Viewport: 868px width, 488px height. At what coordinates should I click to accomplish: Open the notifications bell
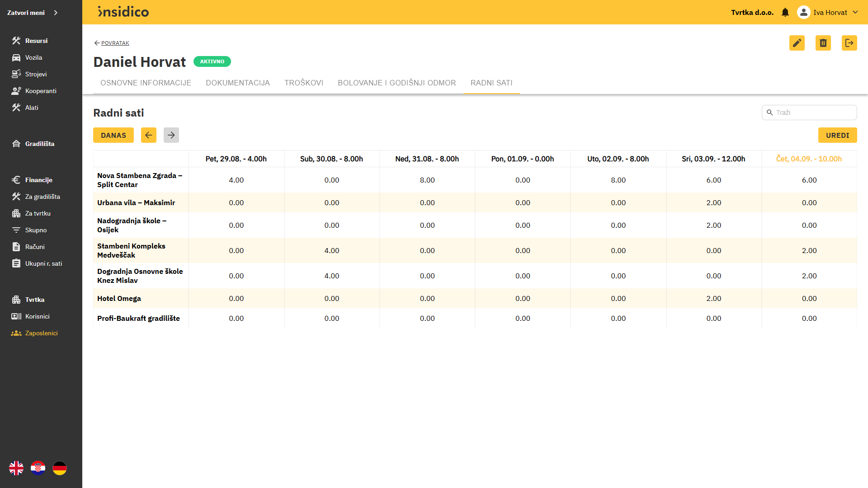coord(785,13)
